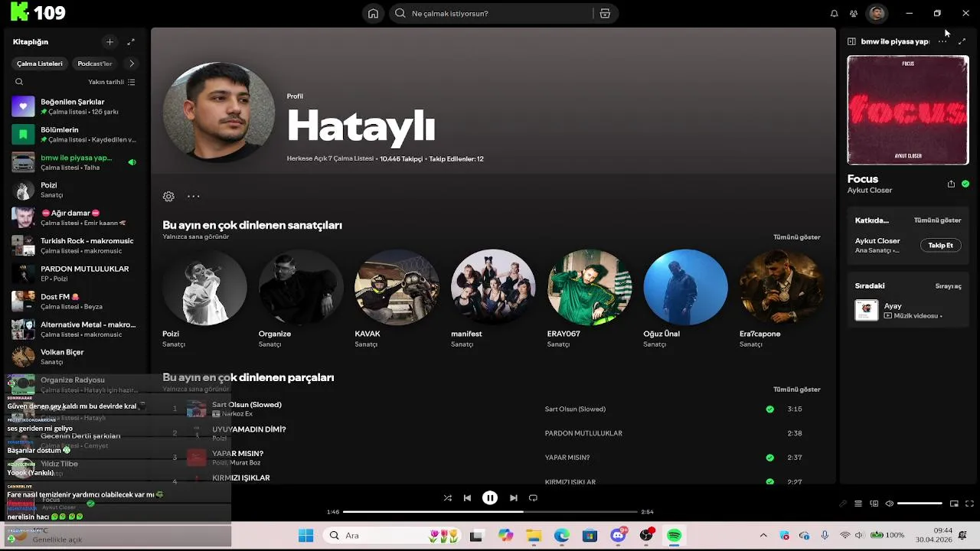Open connect to a device icon
This screenshot has width=980, height=551.
tap(874, 504)
